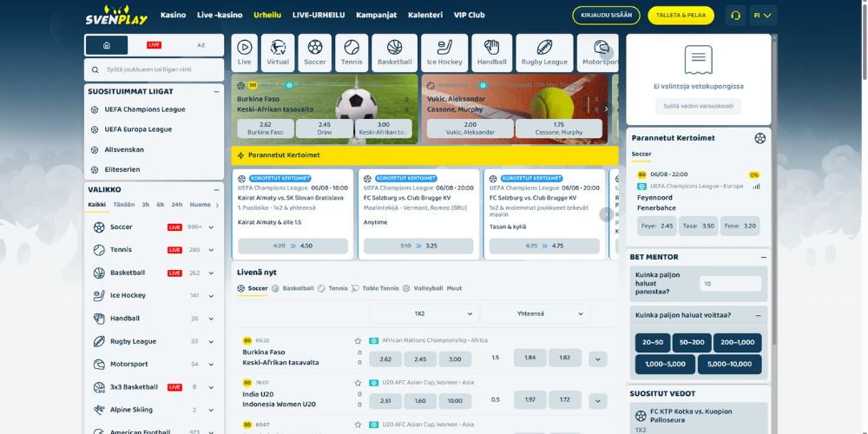Image resolution: width=868 pixels, height=434 pixels.
Task: Expand the Tennis sidebar category
Action: point(211,250)
